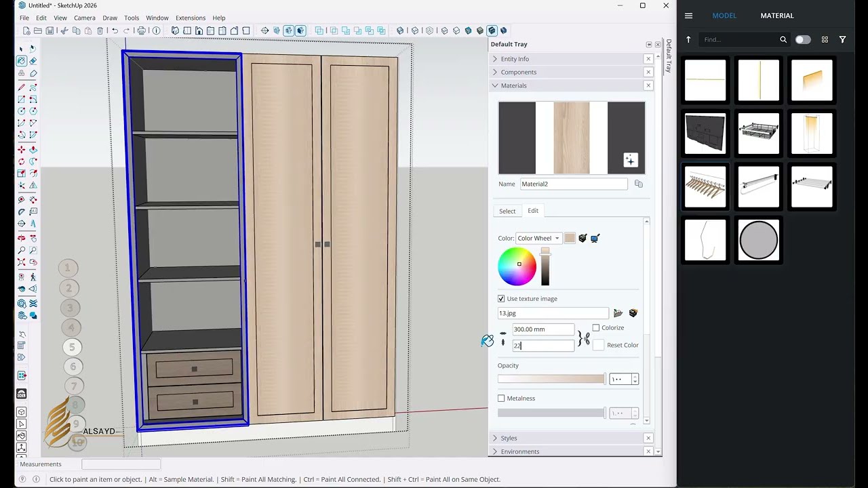Open the Help menu

219,18
